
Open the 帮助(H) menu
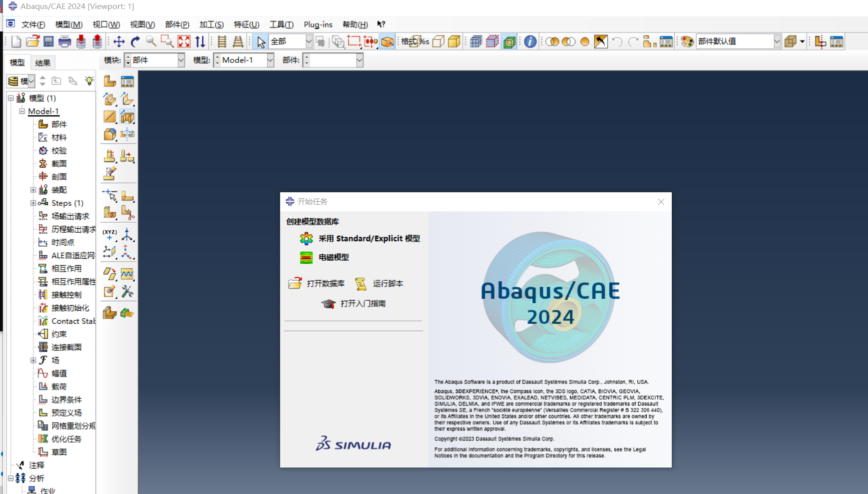(x=355, y=24)
